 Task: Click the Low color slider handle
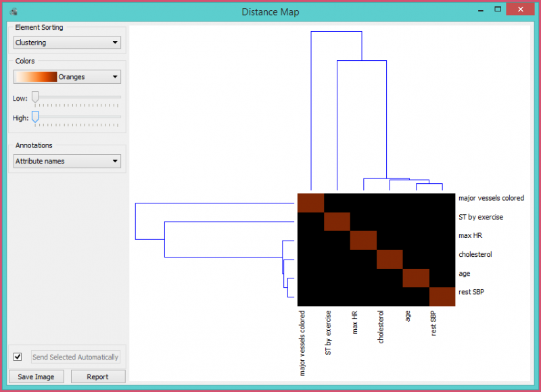tap(35, 97)
